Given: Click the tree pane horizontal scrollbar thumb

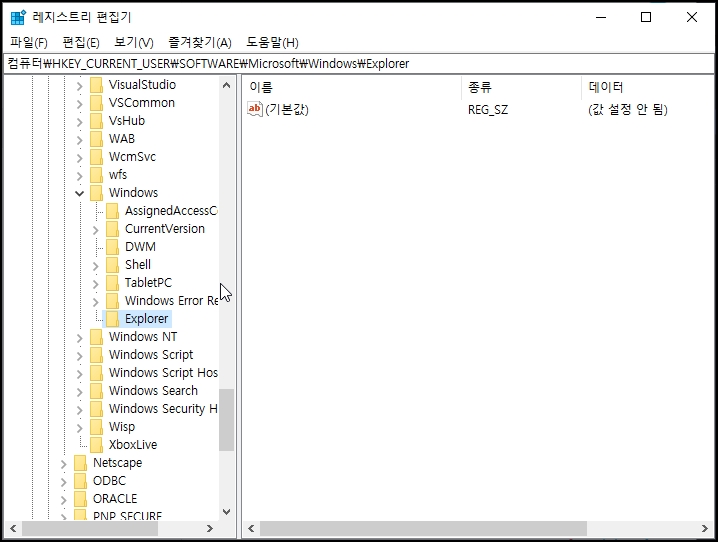Looking at the screenshot, I should [90, 528].
